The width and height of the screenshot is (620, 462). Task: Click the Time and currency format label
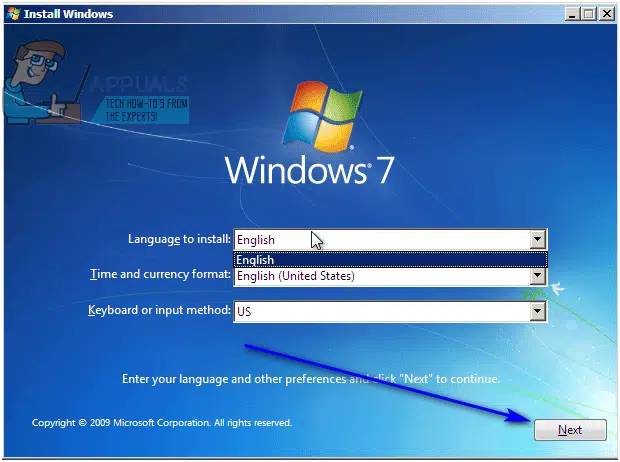pos(160,274)
